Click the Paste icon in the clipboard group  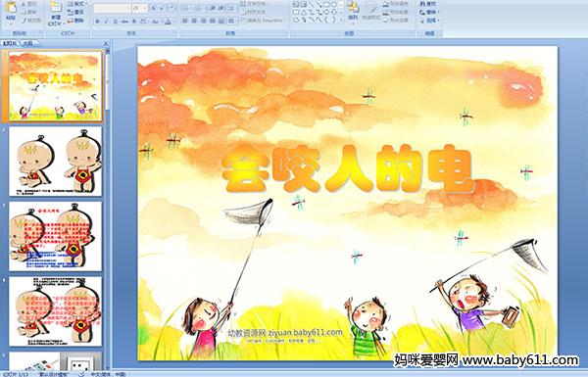11,11
